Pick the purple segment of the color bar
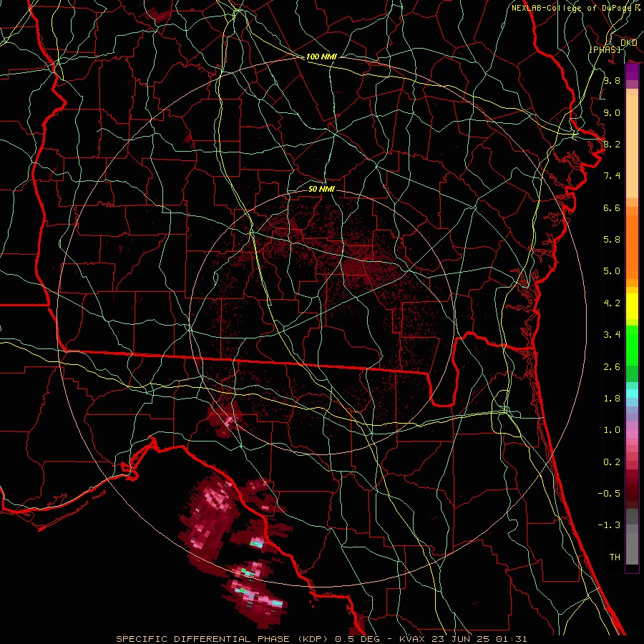Screen dimensions: 644x644 coord(632,72)
